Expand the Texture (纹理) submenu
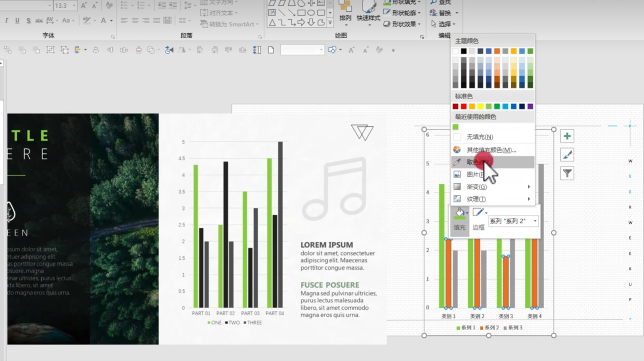 tap(493, 199)
